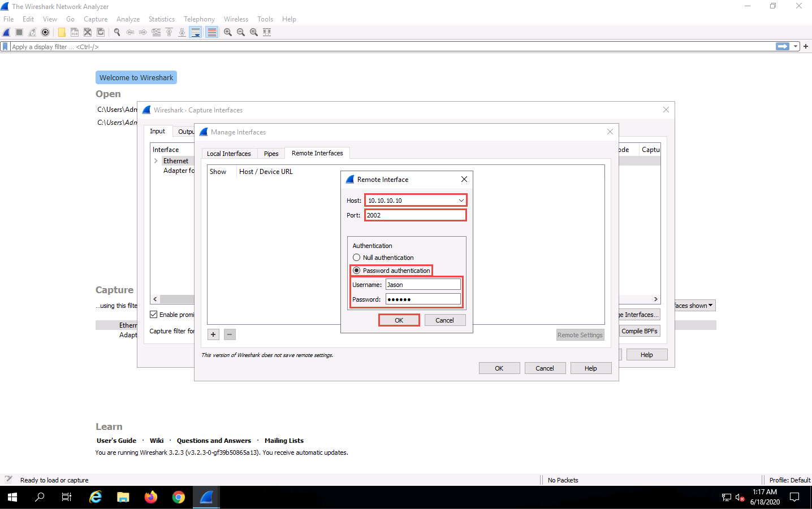Click Profile: Default in status bar

790,480
